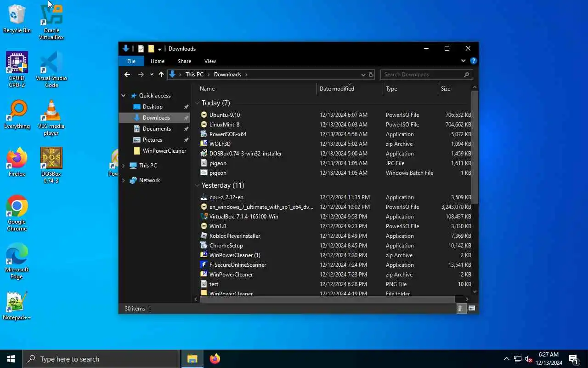Open address bar history dropdown

click(x=363, y=75)
